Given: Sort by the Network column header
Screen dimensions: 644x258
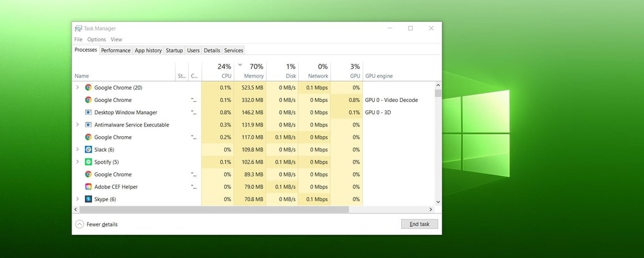Looking at the screenshot, I should (314, 71).
